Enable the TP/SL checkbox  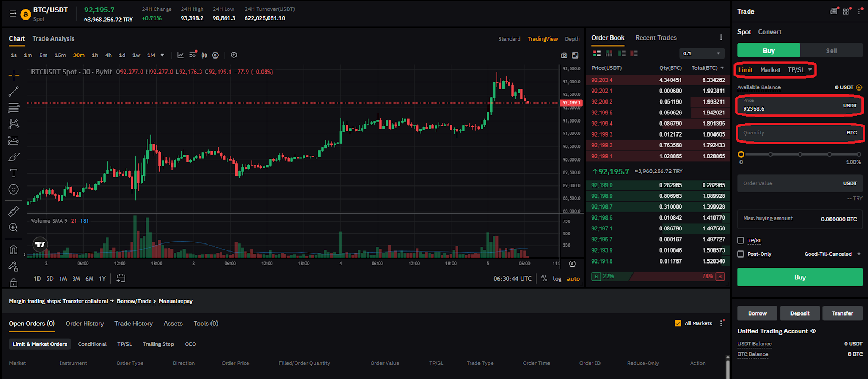741,240
